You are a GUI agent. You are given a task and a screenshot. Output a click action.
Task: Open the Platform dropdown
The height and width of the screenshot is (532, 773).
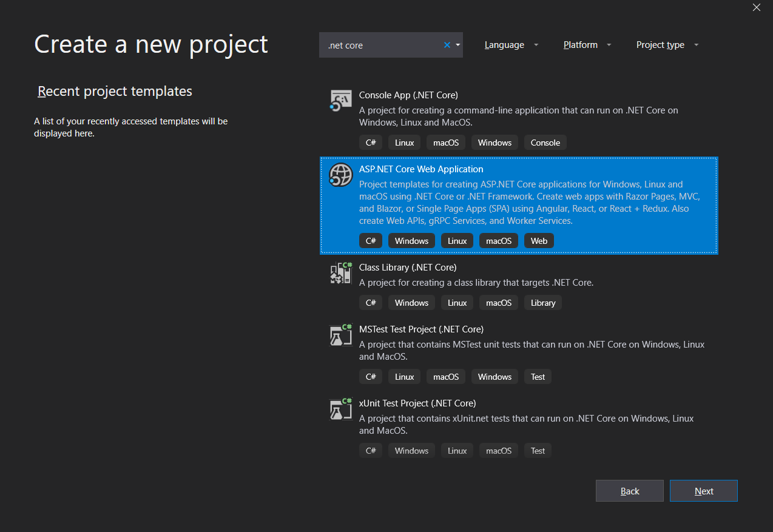pyautogui.click(x=586, y=44)
